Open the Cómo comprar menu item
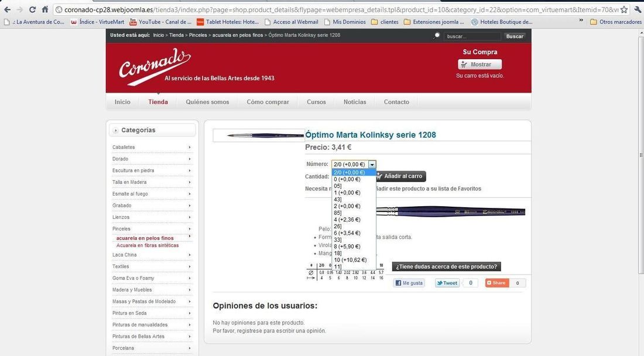Screen dimensions: 644x356 pos(268,102)
